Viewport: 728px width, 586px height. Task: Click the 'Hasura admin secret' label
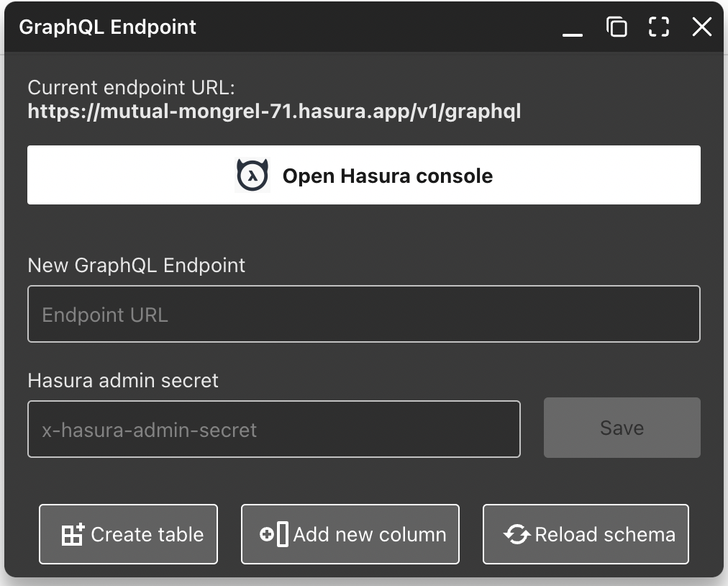(123, 380)
